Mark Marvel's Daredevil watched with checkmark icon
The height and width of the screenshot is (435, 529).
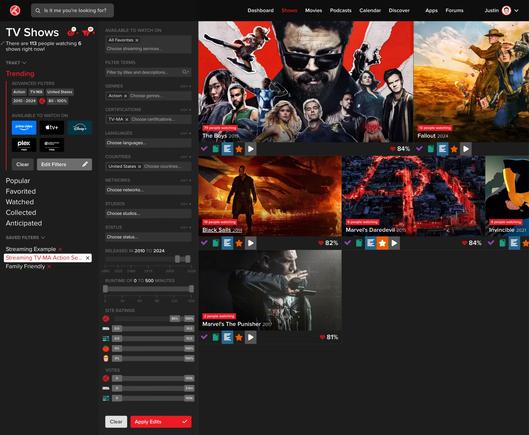348,243
